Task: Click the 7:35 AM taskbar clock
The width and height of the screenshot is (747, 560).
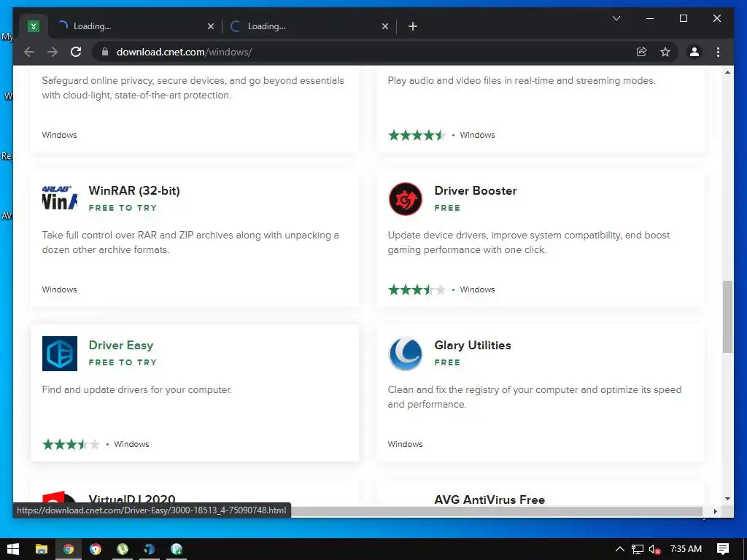Action: [x=686, y=549]
